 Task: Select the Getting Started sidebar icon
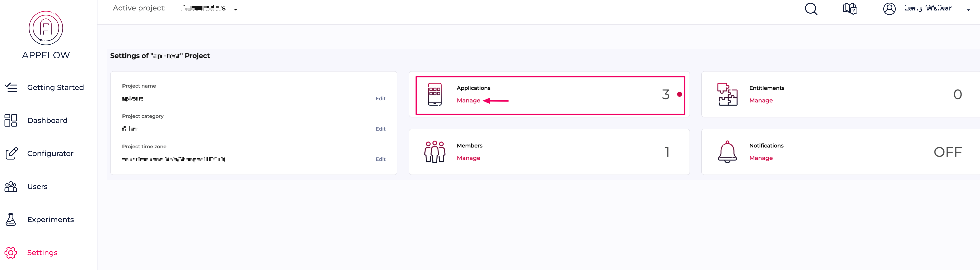coord(11,87)
